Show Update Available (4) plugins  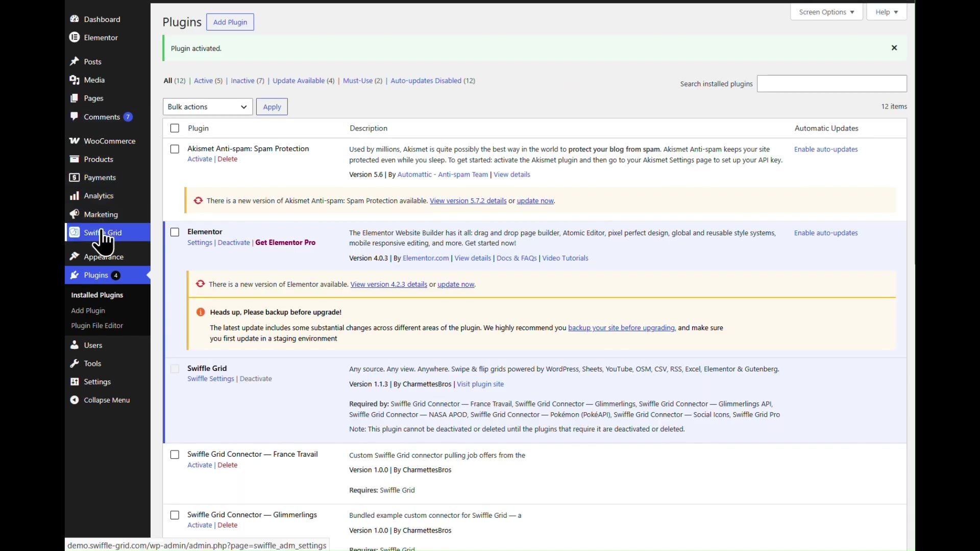tap(304, 81)
